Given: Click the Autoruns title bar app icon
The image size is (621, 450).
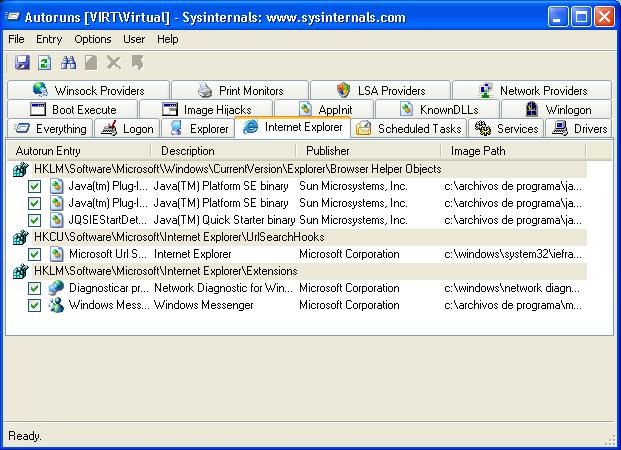Looking at the screenshot, I should (x=12, y=17).
